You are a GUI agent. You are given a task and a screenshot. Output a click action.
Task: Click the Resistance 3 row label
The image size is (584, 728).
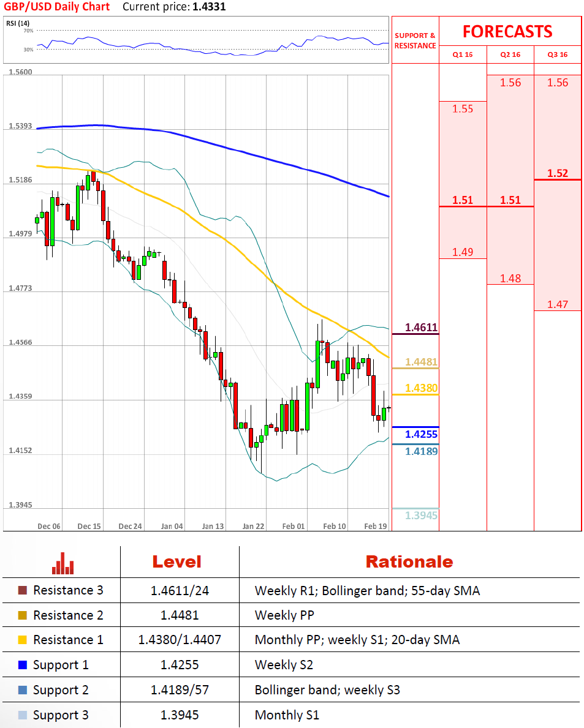(68, 590)
